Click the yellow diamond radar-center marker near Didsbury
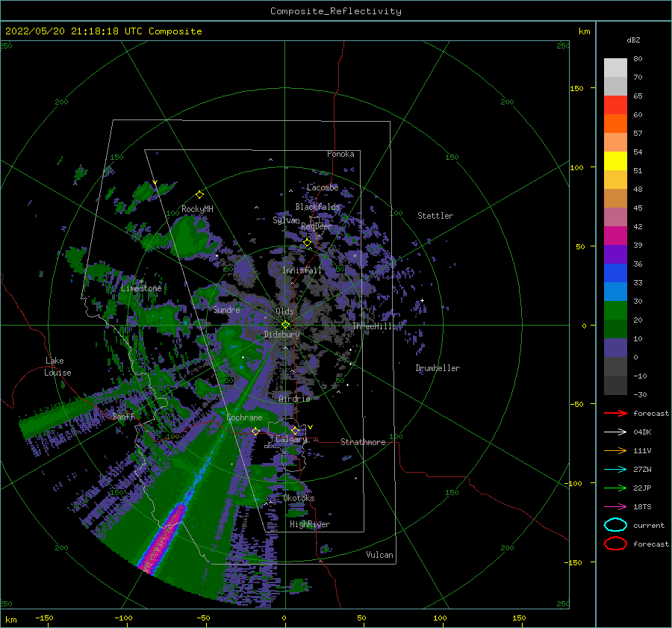 click(285, 325)
